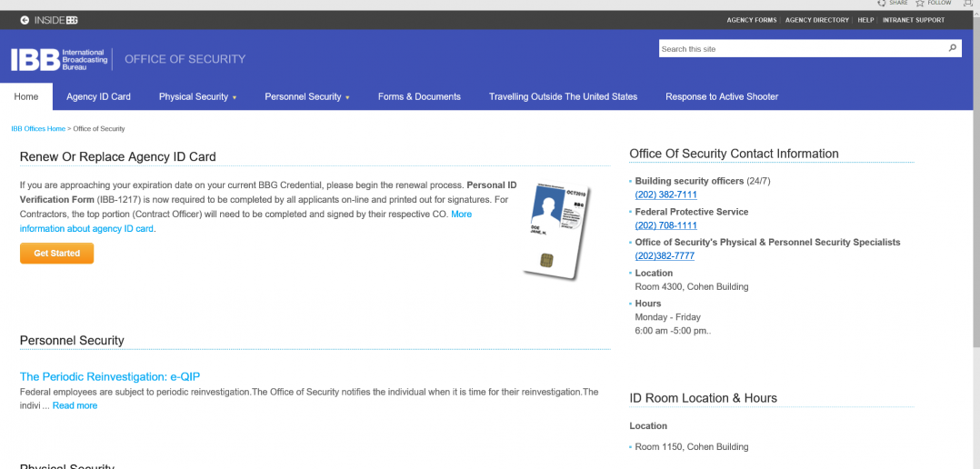
Task: Click the Agency Directory link
Action: coord(817,20)
